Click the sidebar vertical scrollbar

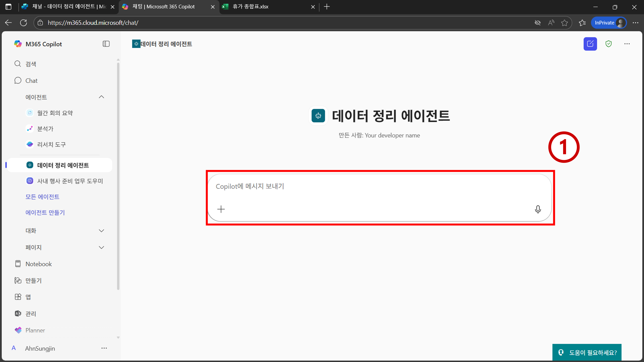(118, 175)
